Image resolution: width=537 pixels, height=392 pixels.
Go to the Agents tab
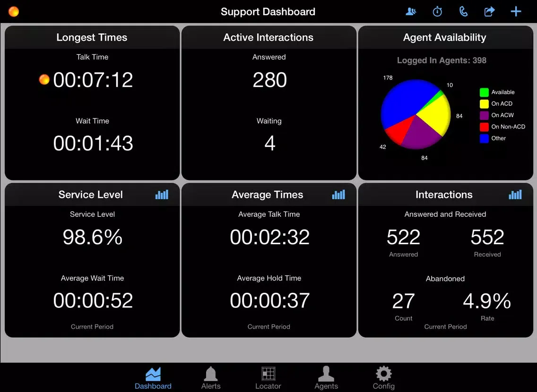pos(326,378)
